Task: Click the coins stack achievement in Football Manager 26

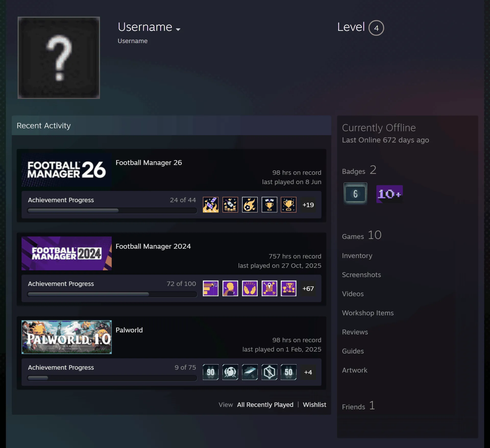Action: click(230, 204)
